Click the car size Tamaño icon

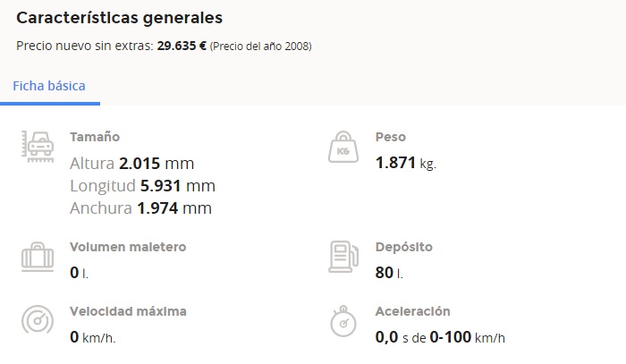[x=38, y=147]
